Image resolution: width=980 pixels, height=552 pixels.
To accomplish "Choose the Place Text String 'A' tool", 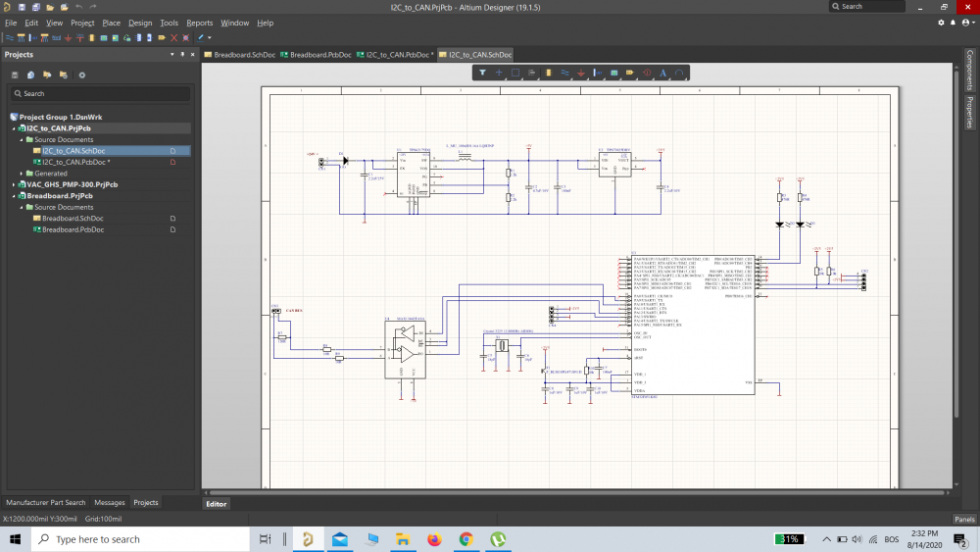I will pos(663,73).
